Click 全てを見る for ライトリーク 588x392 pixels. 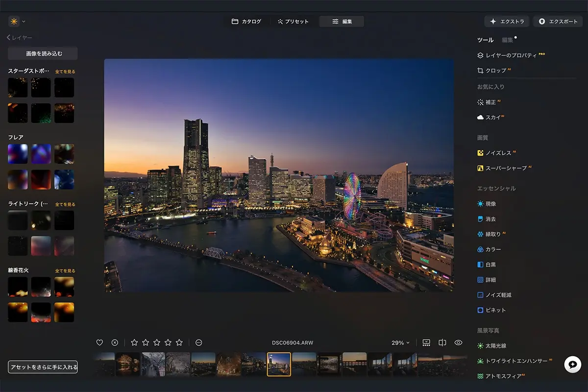65,204
